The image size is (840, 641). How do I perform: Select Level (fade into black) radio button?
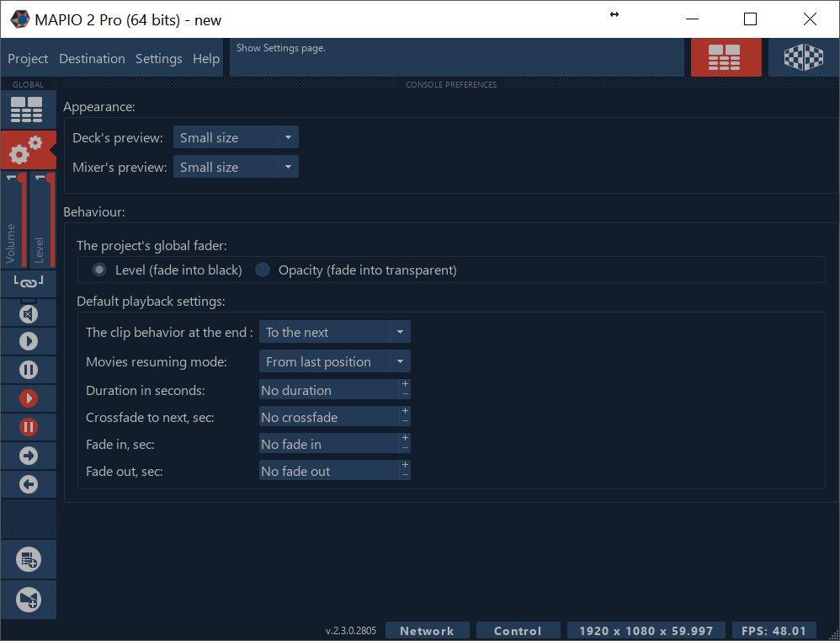[99, 270]
